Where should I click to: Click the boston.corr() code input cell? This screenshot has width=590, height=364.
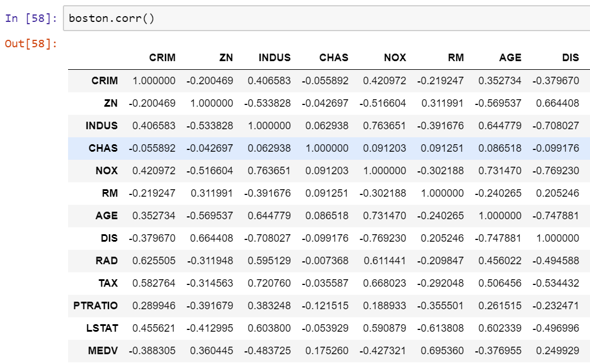point(326,18)
